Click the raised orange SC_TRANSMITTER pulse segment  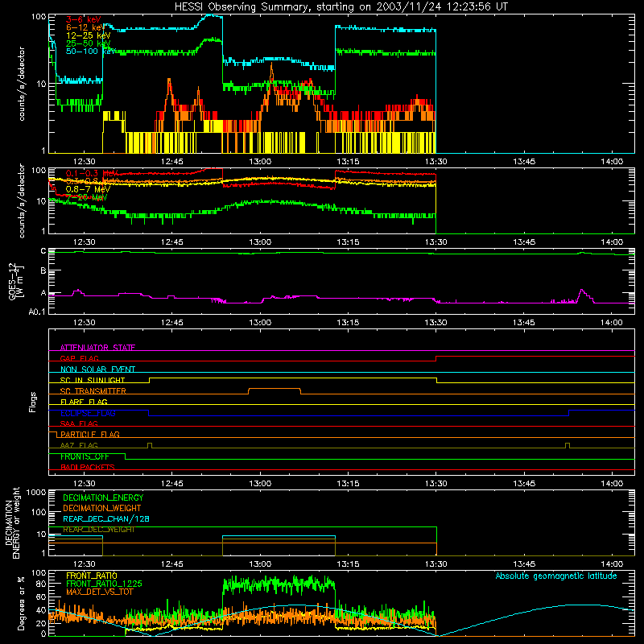pyautogui.click(x=275, y=388)
